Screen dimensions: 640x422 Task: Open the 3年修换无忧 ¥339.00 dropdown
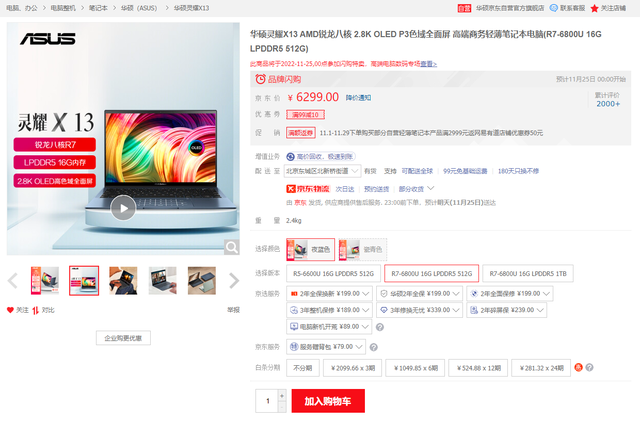419,310
